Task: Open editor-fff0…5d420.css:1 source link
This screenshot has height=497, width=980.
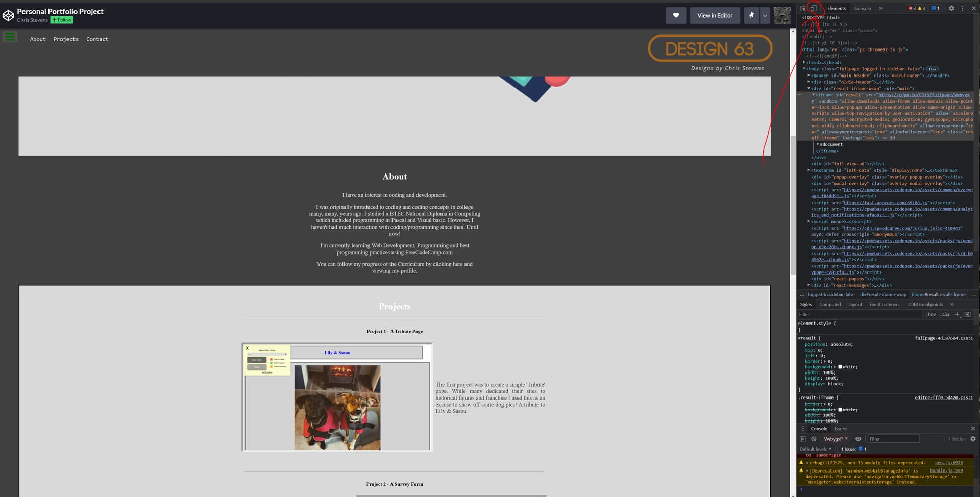Action: pyautogui.click(x=944, y=397)
